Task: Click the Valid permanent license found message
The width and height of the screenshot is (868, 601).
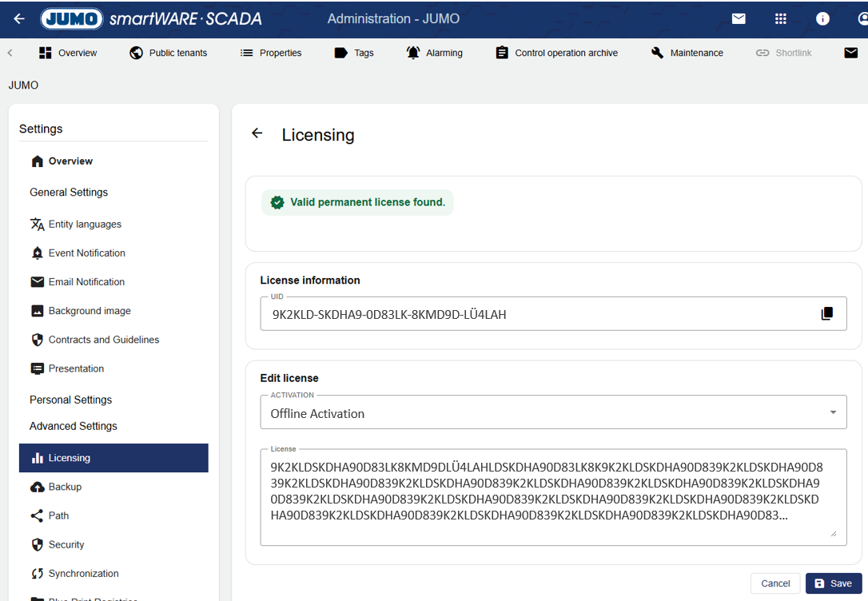Action: click(357, 202)
